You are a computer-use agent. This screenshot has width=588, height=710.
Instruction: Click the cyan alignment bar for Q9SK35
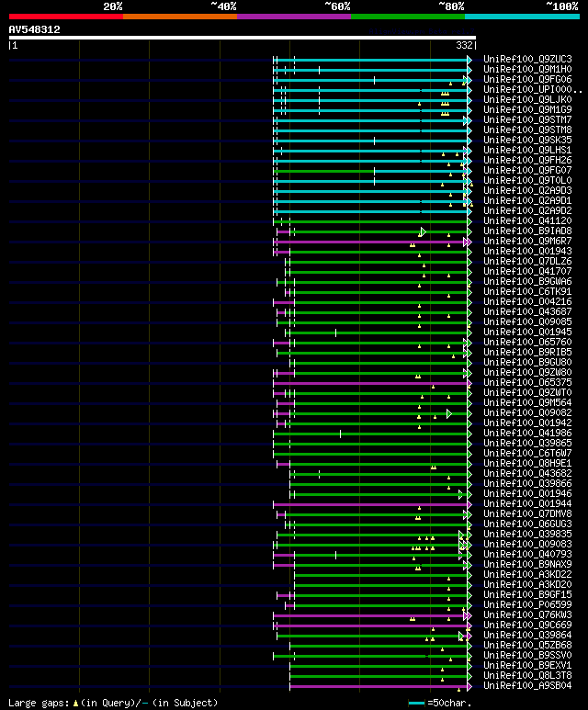click(370, 141)
